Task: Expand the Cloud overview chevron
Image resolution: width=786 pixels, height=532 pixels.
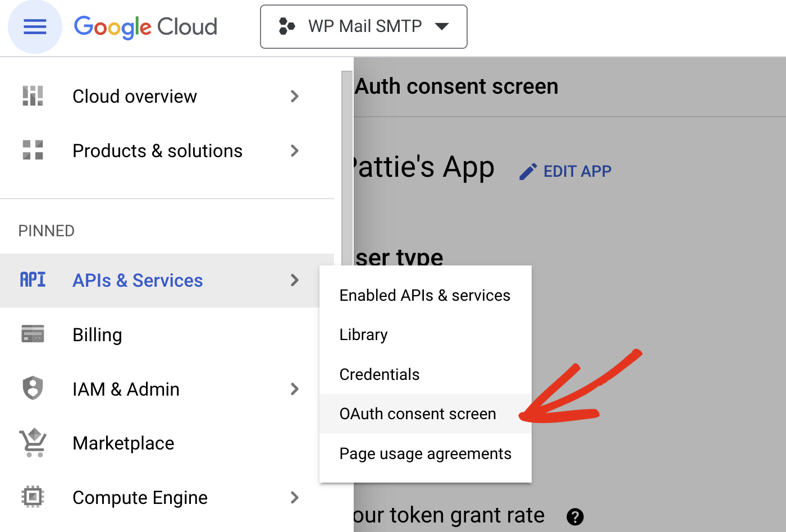Action: [x=295, y=96]
